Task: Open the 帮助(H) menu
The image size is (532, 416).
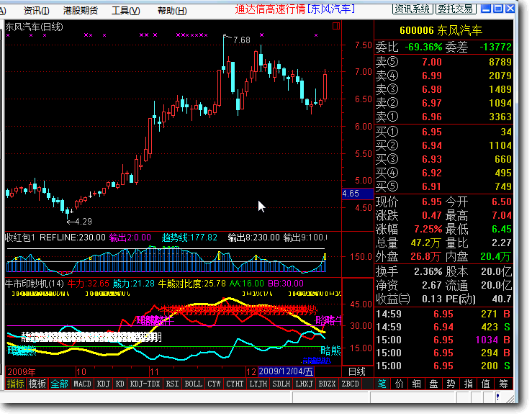Action: [x=172, y=11]
